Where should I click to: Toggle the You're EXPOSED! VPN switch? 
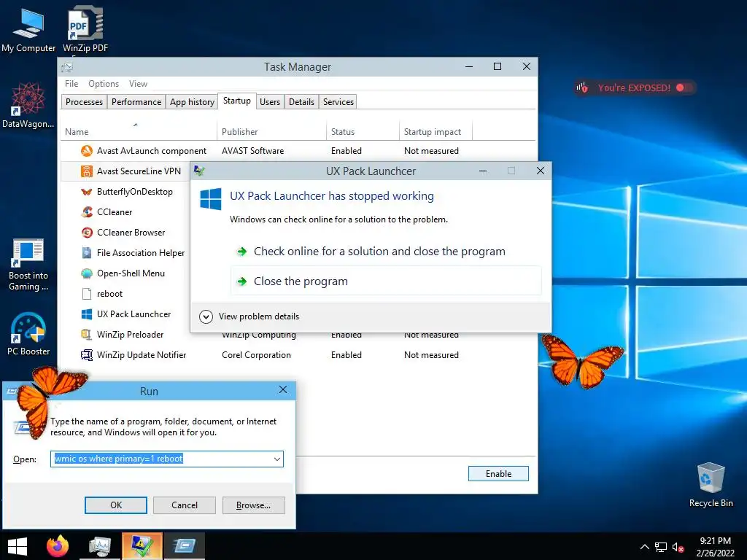[684, 87]
